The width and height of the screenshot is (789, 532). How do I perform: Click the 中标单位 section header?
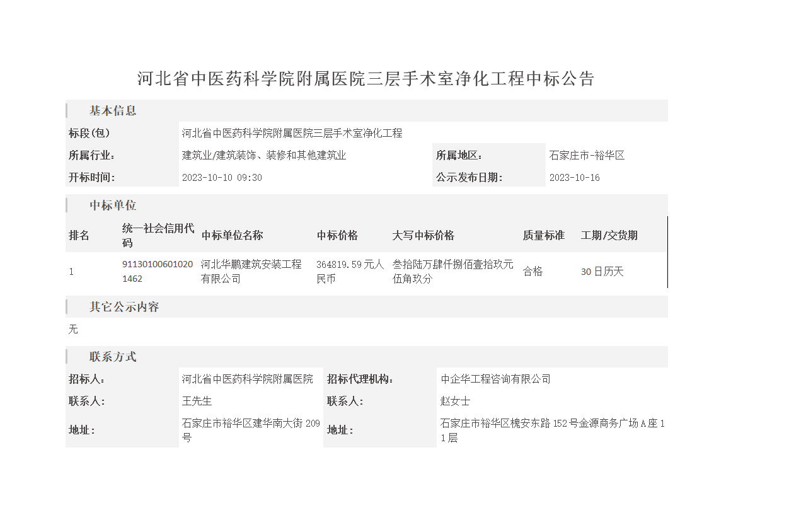pos(113,205)
